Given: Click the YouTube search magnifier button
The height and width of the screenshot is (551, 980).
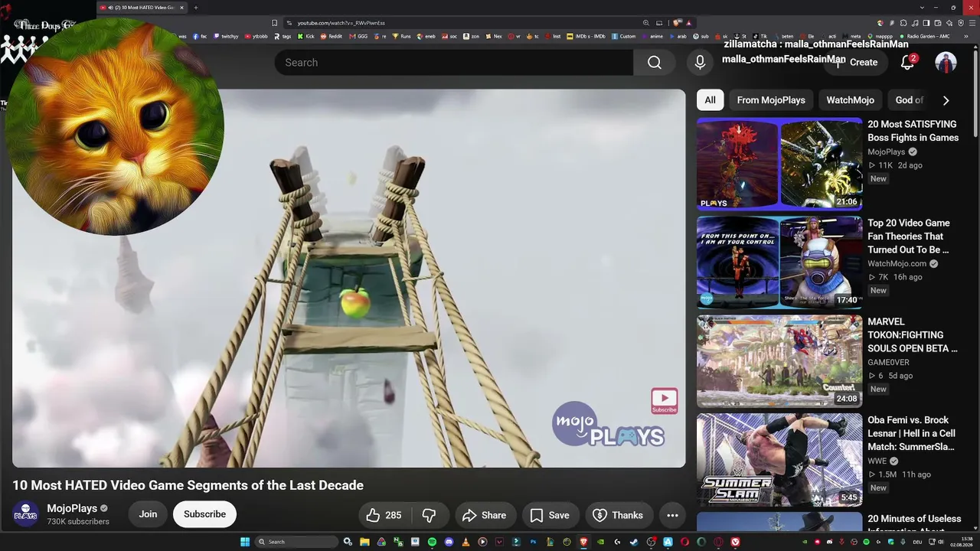Looking at the screenshot, I should [x=655, y=63].
